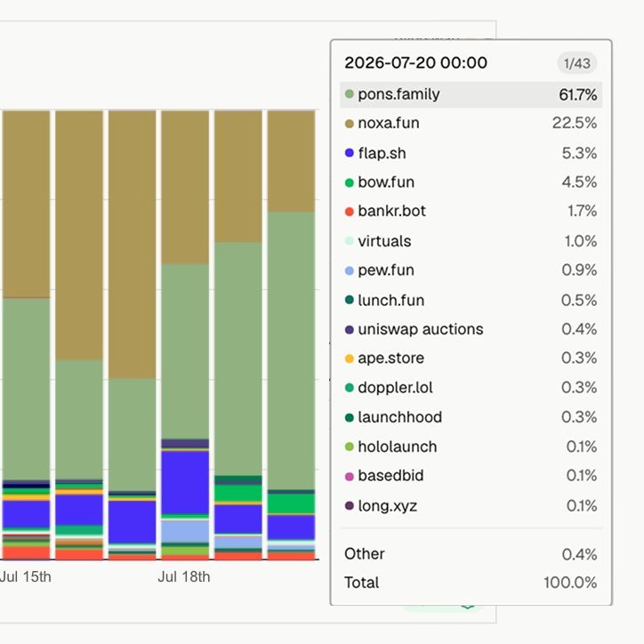Click the rightmost stacked bar

point(291,334)
